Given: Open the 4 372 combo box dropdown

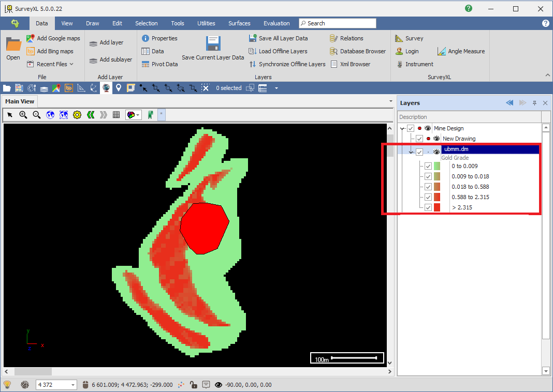Looking at the screenshot, I should [x=72, y=385].
